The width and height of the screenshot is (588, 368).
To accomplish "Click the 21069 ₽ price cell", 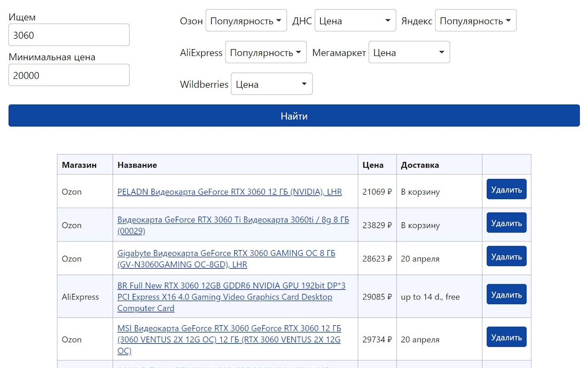I will [377, 192].
